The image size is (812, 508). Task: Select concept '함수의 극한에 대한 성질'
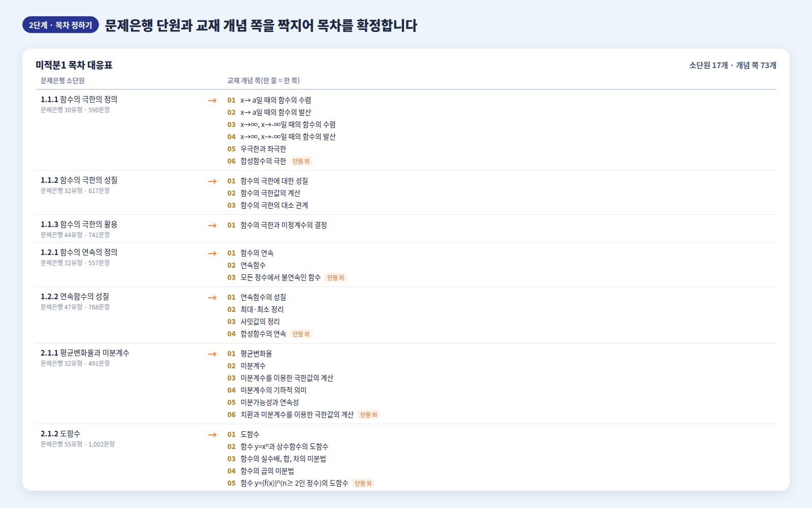click(x=274, y=181)
